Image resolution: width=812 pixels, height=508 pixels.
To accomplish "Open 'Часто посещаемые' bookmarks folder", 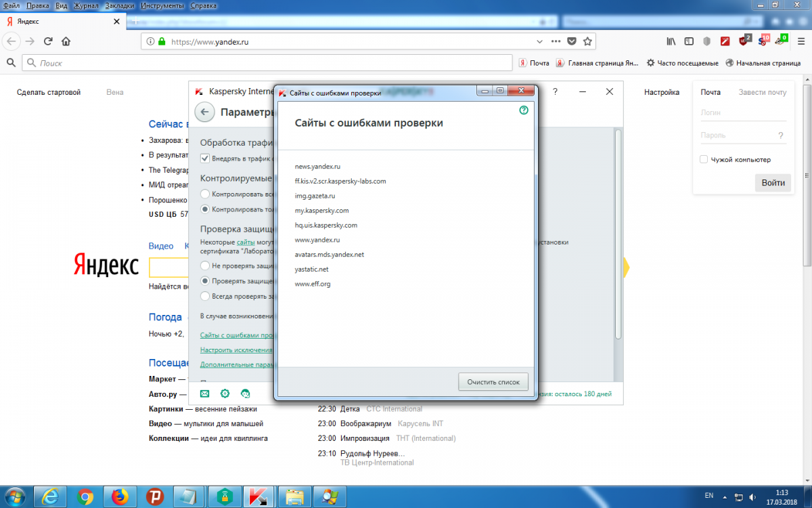I will [682, 63].
